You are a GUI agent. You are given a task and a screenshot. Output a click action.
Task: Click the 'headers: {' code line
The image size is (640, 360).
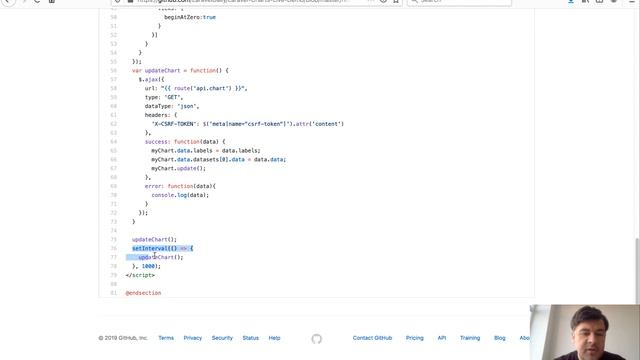(x=161, y=115)
